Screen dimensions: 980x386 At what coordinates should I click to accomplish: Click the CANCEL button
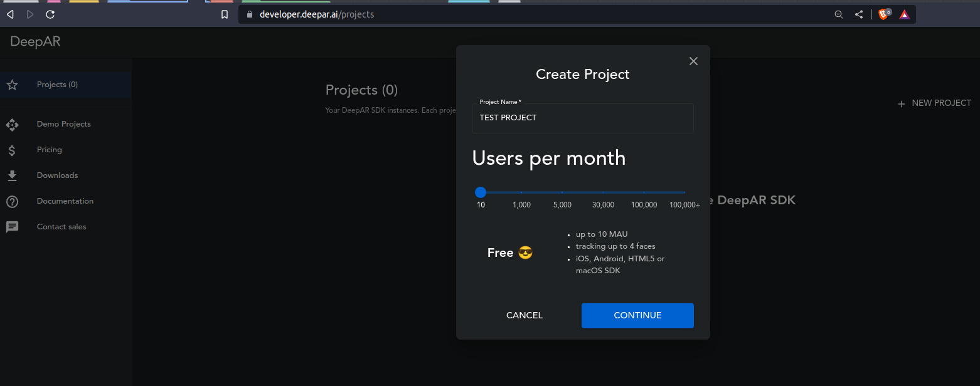525,315
